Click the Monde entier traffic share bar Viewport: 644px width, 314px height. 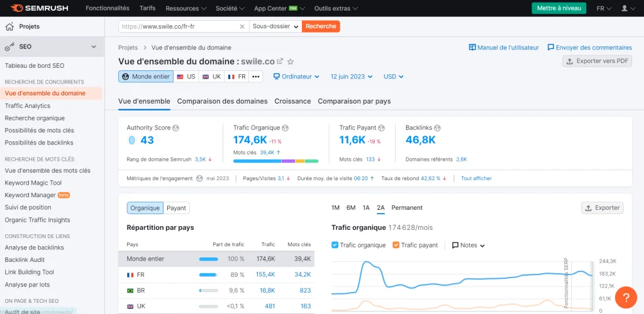tap(209, 259)
